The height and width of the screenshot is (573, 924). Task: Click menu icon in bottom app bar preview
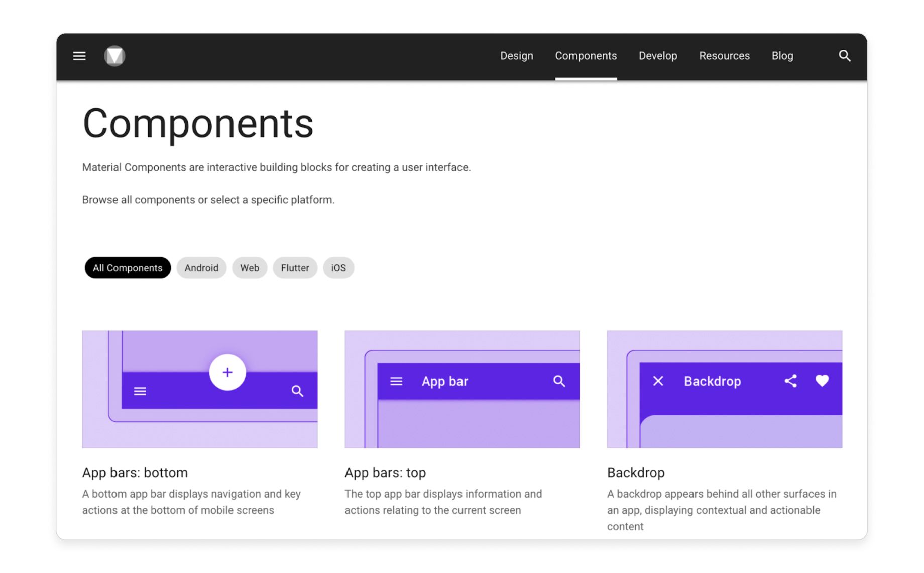tap(140, 391)
